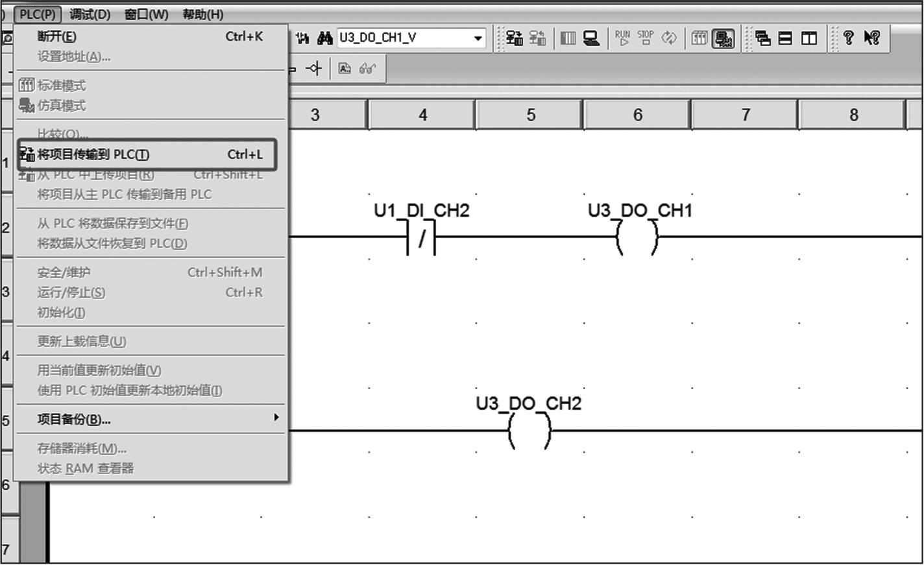
Task: Select 标准模式 menu entry
Action: click(x=151, y=85)
